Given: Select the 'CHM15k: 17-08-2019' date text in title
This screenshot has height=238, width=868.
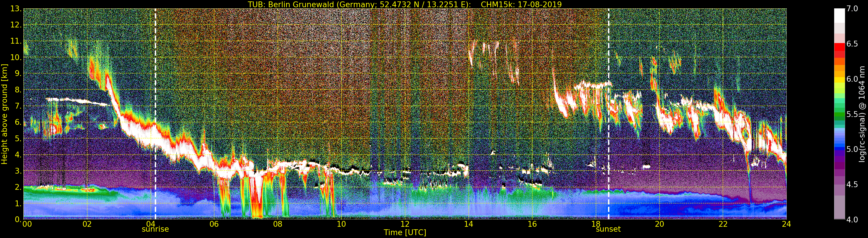Looking at the screenshot, I should pos(521,4).
